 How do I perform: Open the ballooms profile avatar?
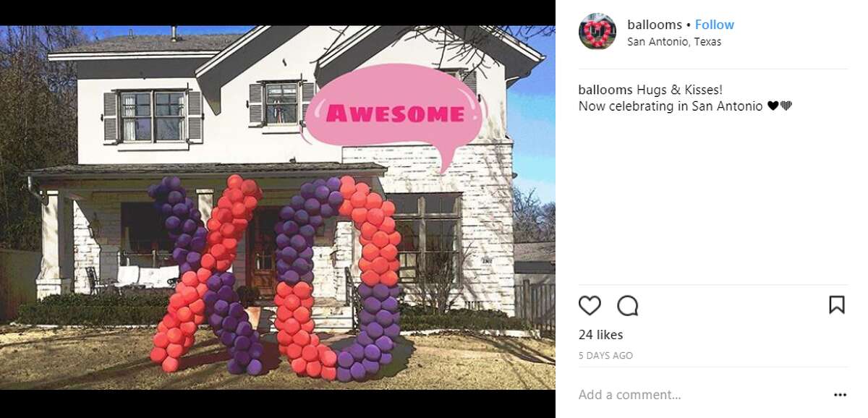click(x=597, y=31)
